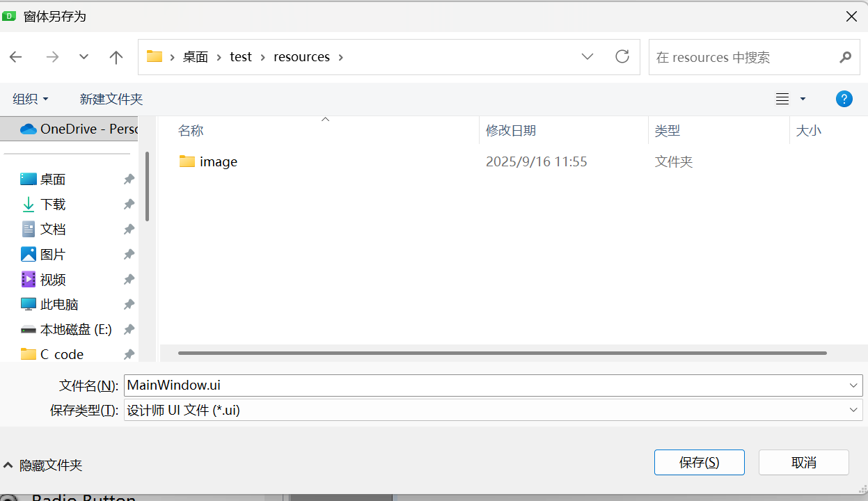This screenshot has height=501, width=868.
Task: Click the pin icon beside 此电脑
Action: click(129, 305)
